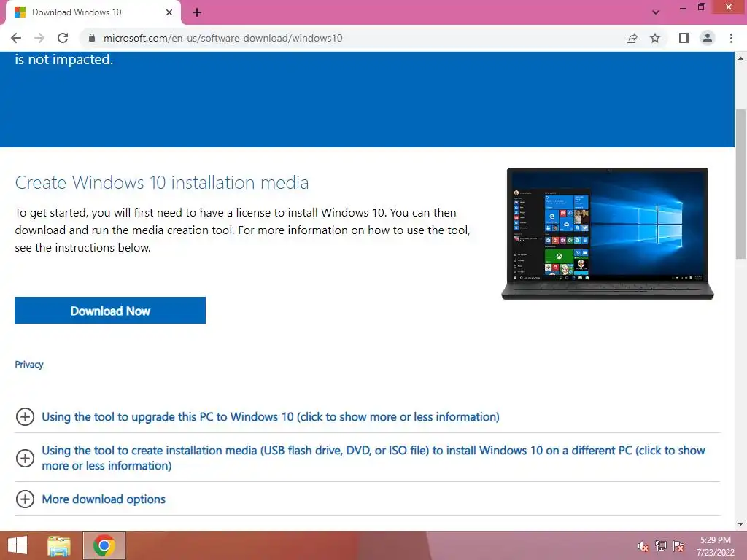Open 'Using the tool to upgrade this PC' link

271,416
